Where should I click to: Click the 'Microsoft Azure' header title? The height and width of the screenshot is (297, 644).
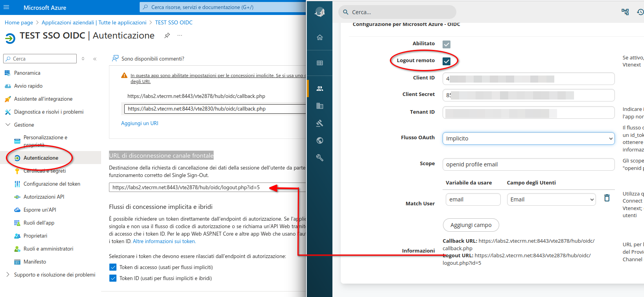pyautogui.click(x=45, y=7)
